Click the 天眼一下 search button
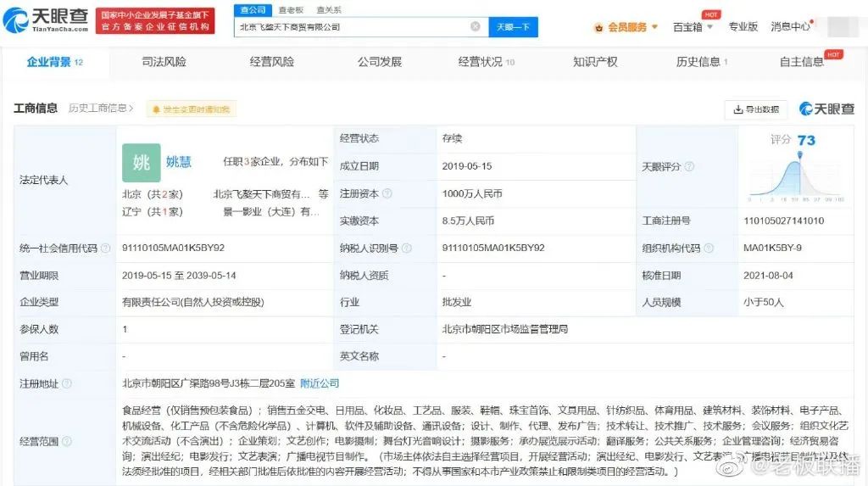This screenshot has width=868, height=486. [513, 26]
